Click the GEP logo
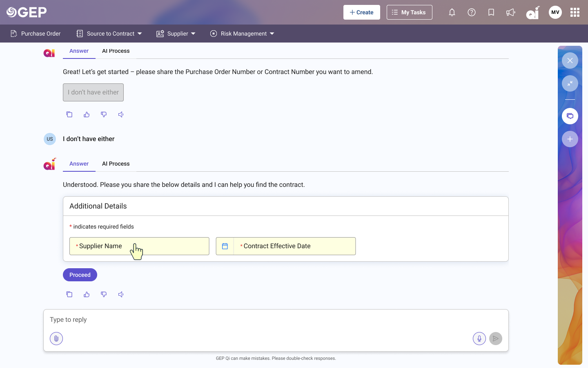 (x=27, y=12)
